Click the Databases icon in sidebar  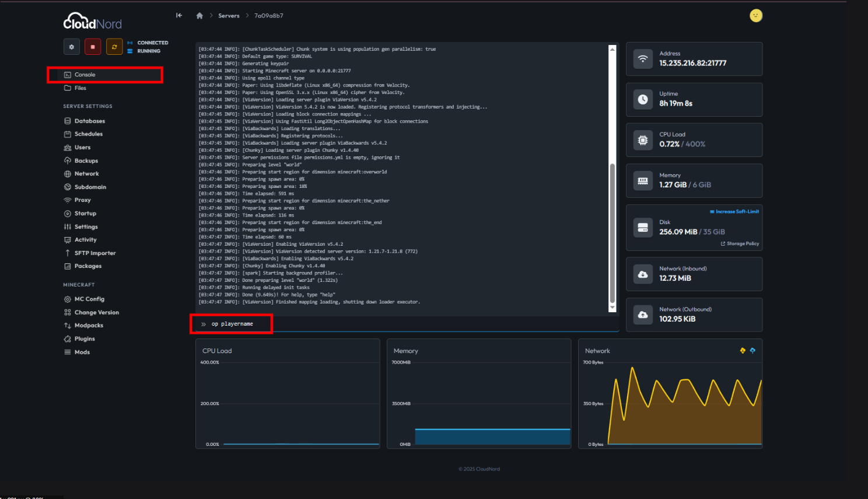(68, 121)
